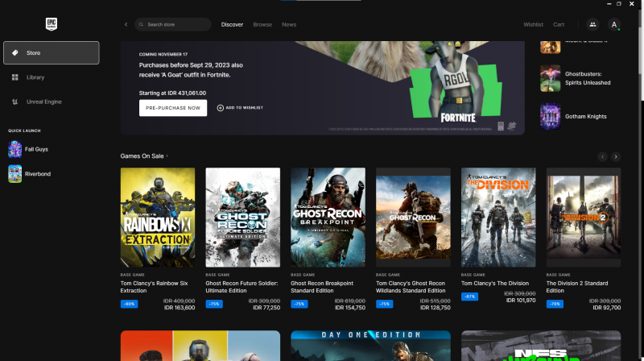Expand the Games On Sale section heading
Image resolution: width=644 pixels, height=361 pixels.
click(x=145, y=156)
